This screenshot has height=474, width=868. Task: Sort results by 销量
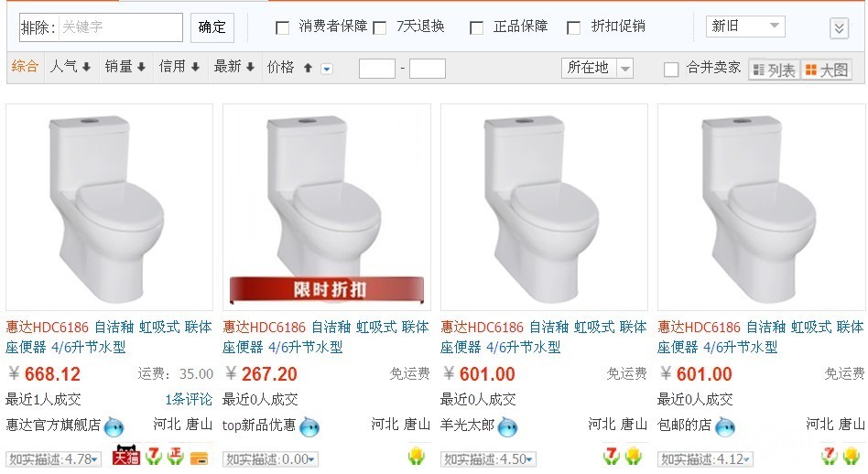click(125, 67)
